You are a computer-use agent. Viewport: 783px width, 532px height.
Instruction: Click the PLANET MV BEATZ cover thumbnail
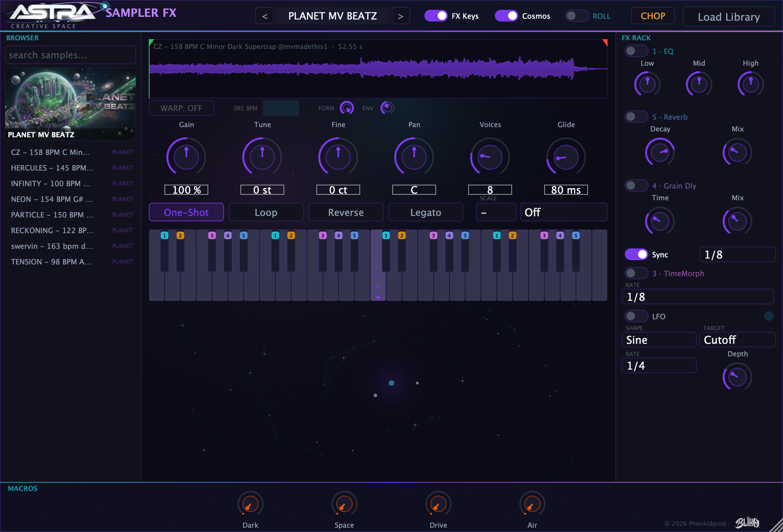[70, 104]
